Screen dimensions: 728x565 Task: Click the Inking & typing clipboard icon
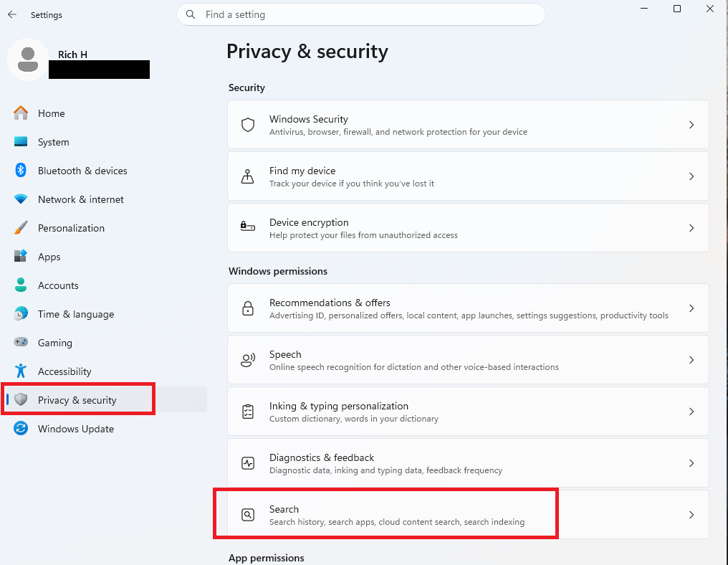coord(248,412)
